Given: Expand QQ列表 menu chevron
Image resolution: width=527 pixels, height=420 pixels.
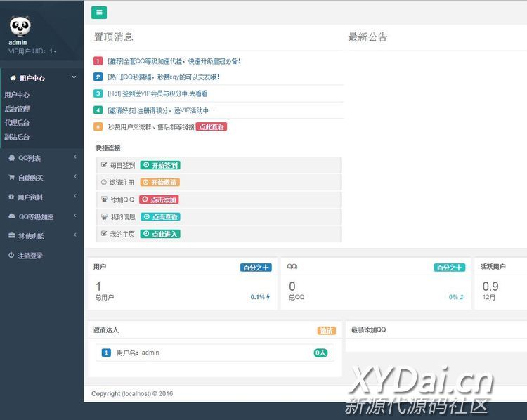Looking at the screenshot, I should [x=75, y=157].
